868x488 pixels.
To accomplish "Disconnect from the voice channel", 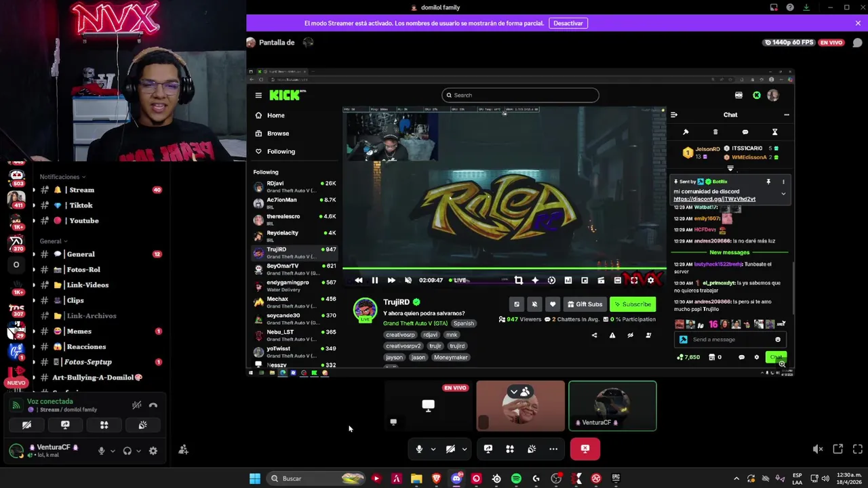I will [x=153, y=405].
